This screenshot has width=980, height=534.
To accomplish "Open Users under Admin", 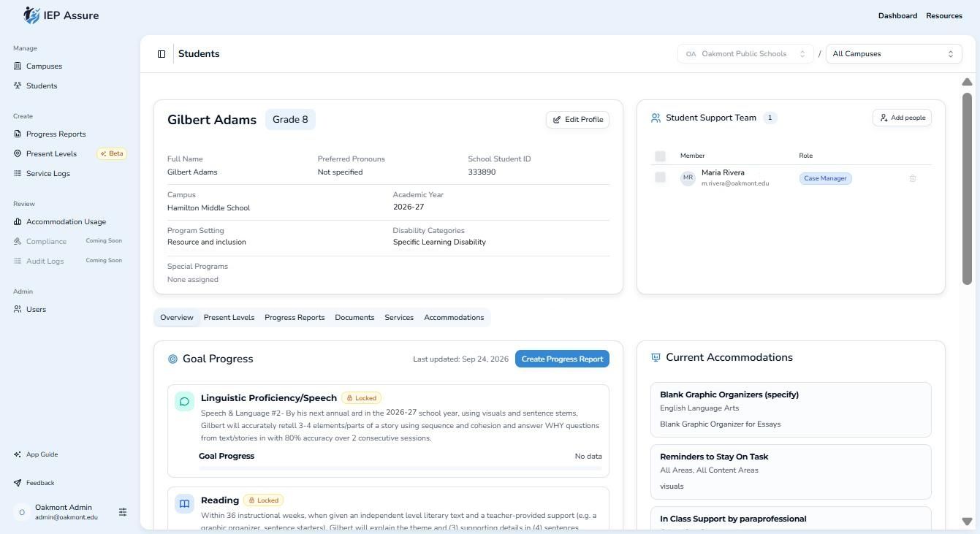I will pyautogui.click(x=36, y=310).
